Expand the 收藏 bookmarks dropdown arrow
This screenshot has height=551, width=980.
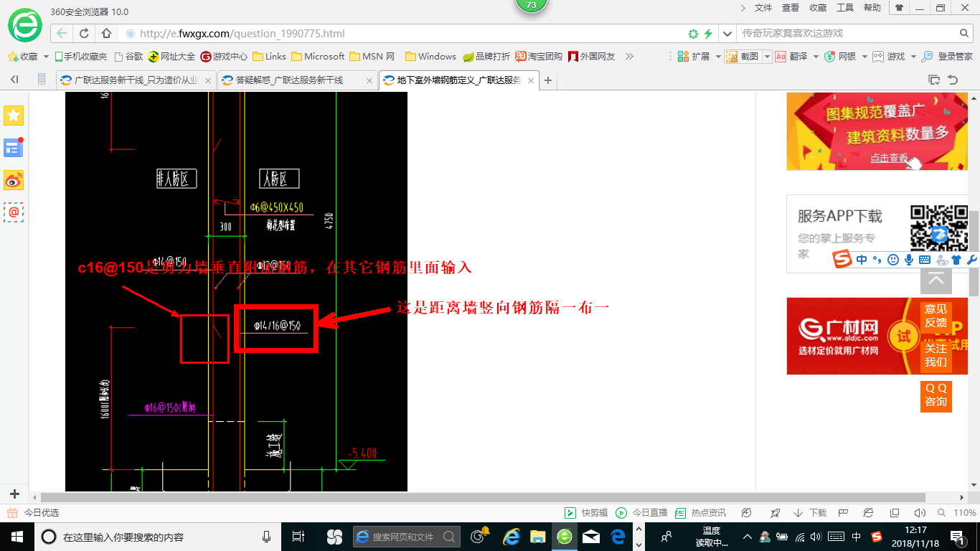coord(47,56)
